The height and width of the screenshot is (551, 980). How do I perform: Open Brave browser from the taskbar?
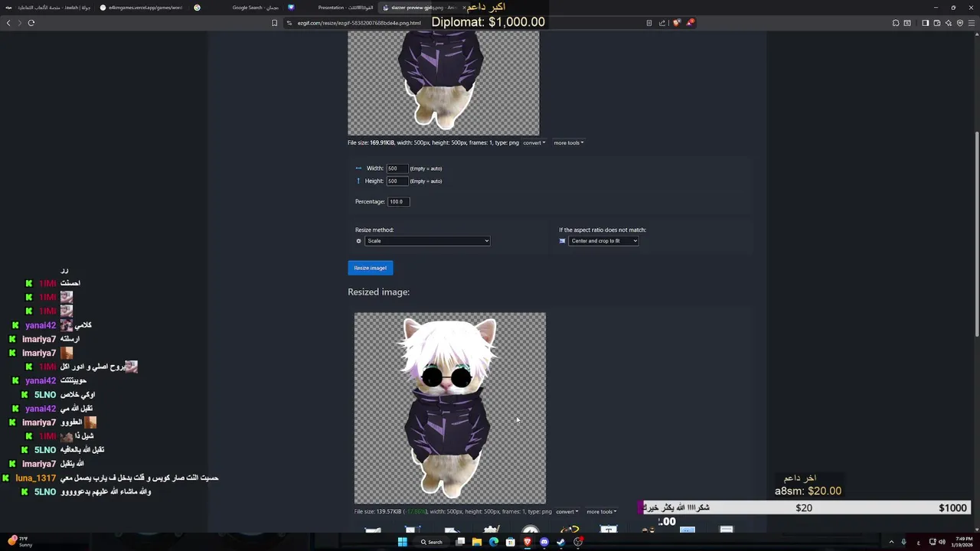pos(527,542)
